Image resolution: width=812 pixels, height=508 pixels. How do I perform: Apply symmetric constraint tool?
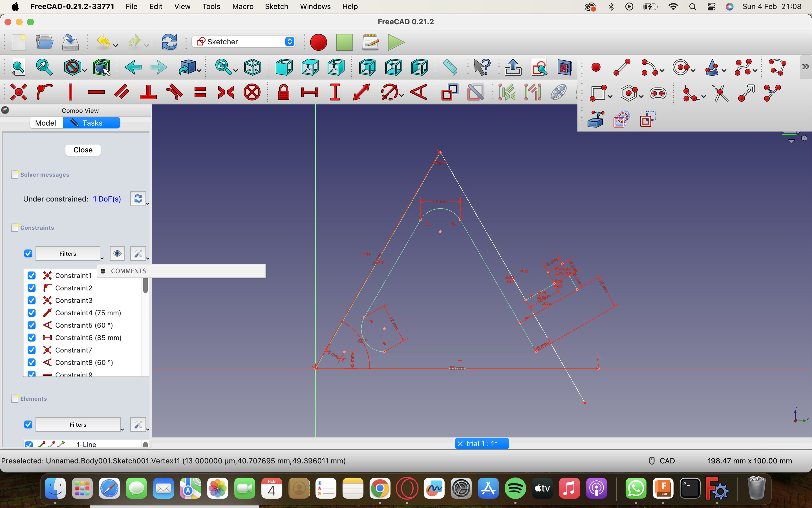pyautogui.click(x=226, y=92)
